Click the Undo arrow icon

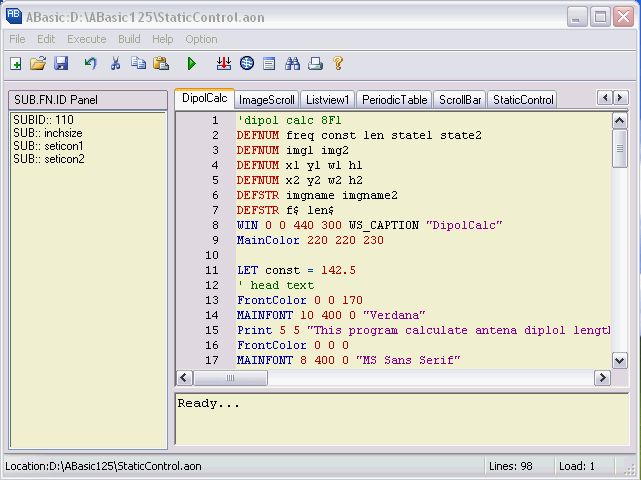tap(91, 64)
